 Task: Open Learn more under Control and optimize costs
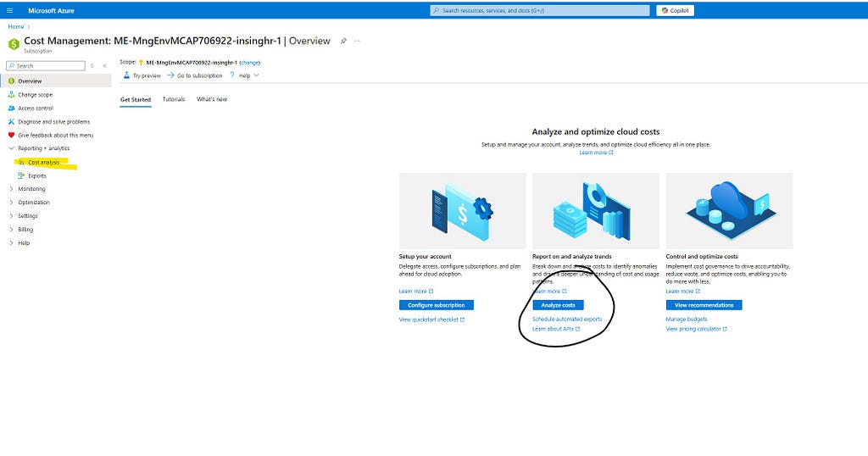(682, 291)
